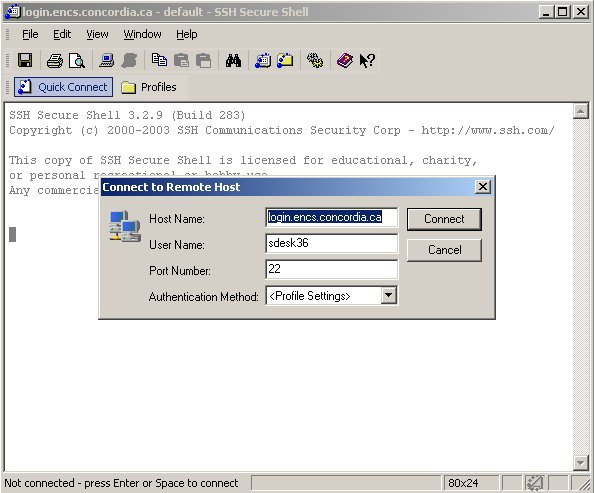The image size is (594, 493).
Task: Click Connect in the Remote Host dialog
Action: point(444,219)
